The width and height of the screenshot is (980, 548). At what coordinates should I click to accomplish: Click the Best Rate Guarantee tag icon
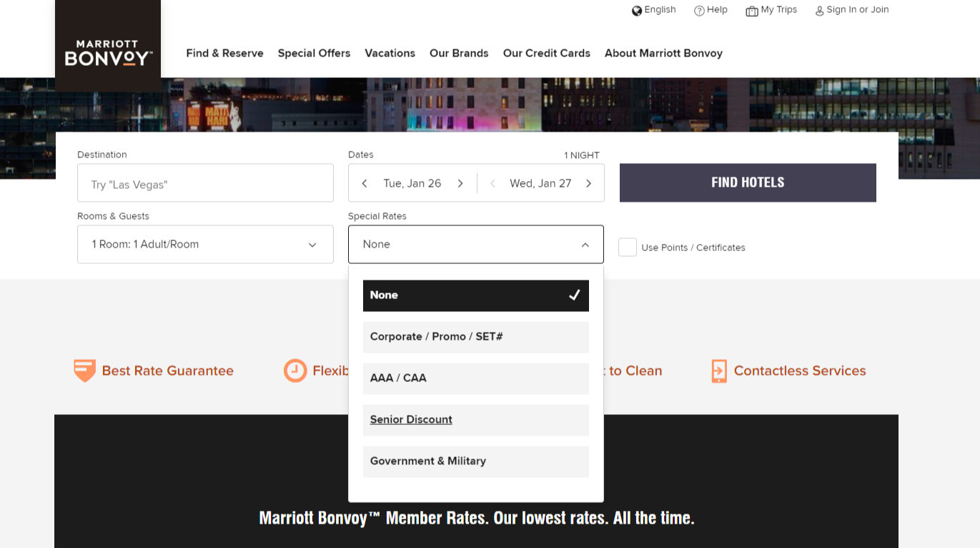point(85,371)
